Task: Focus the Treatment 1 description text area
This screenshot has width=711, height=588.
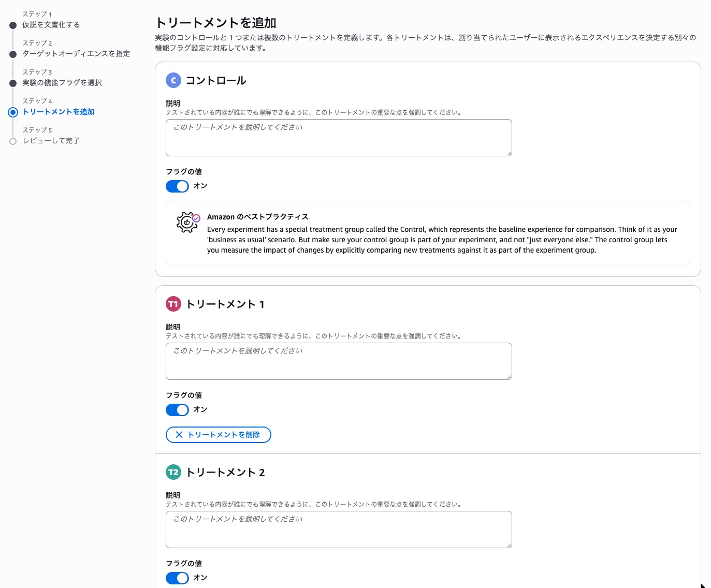Action: pos(339,361)
